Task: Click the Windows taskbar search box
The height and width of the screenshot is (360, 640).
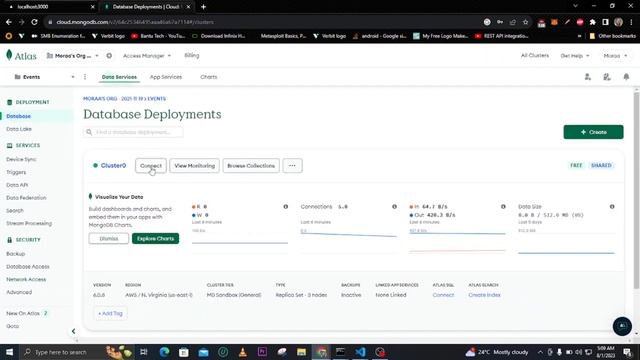Action: (61, 352)
